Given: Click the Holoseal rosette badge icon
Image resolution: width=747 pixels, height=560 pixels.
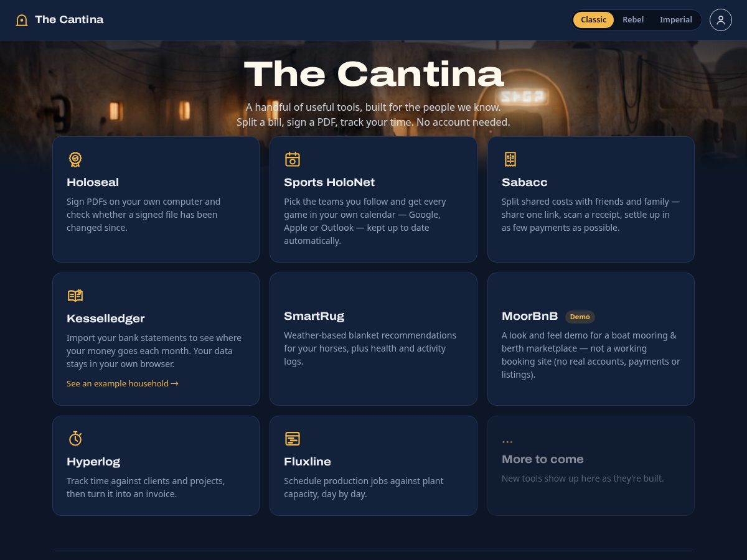Looking at the screenshot, I should tap(75, 159).
